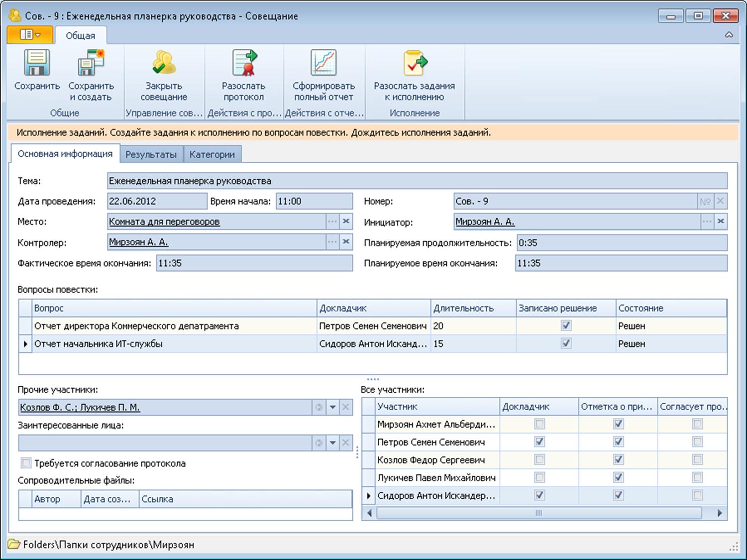Screen dimensions: 747x560
Task: Toggle Записано решение for Отчет директора row
Action: click(566, 326)
